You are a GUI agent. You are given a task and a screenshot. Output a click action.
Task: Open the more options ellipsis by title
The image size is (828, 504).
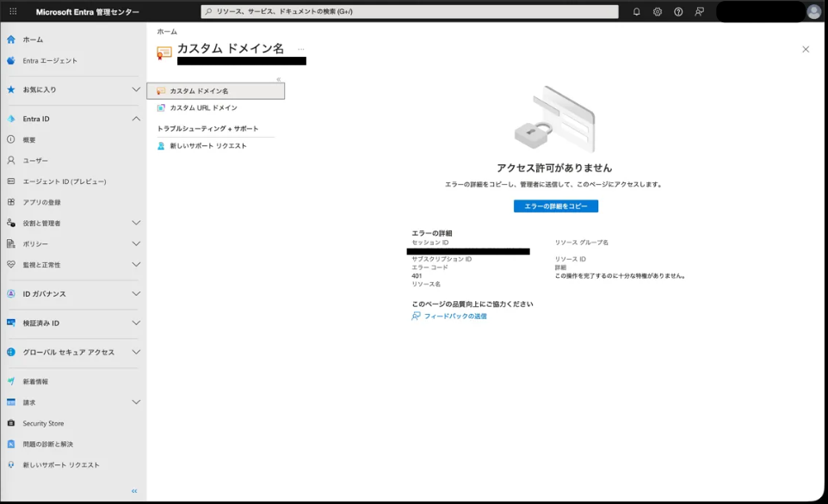pos(301,49)
